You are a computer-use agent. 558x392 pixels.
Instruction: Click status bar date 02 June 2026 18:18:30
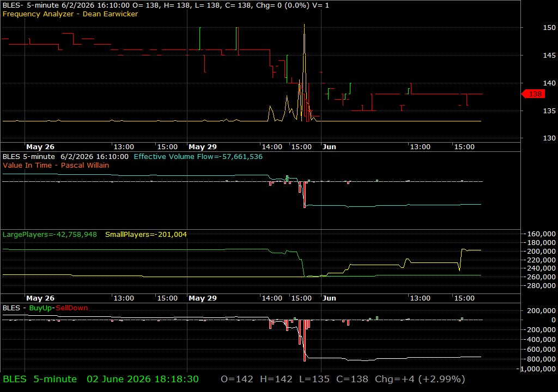(x=143, y=379)
